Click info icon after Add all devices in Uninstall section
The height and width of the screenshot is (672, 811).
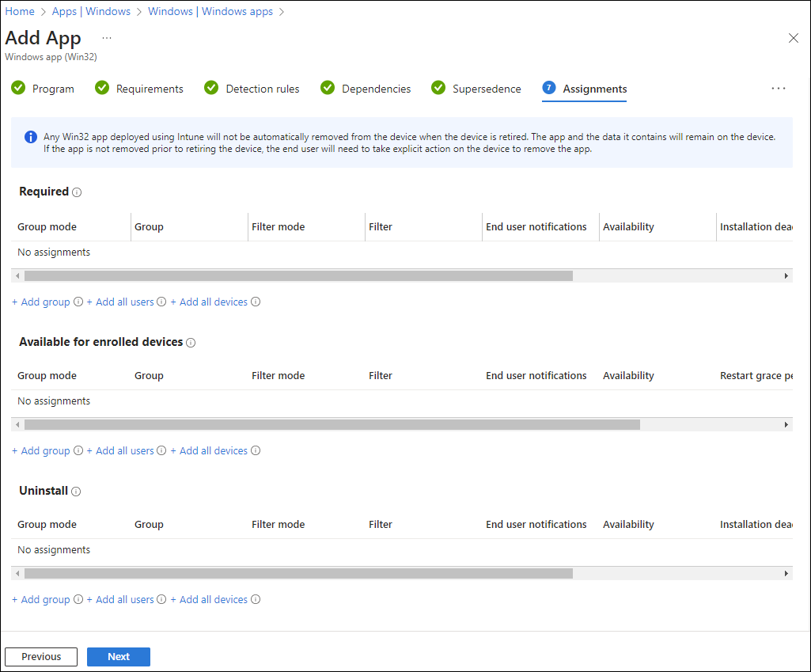pos(256,599)
